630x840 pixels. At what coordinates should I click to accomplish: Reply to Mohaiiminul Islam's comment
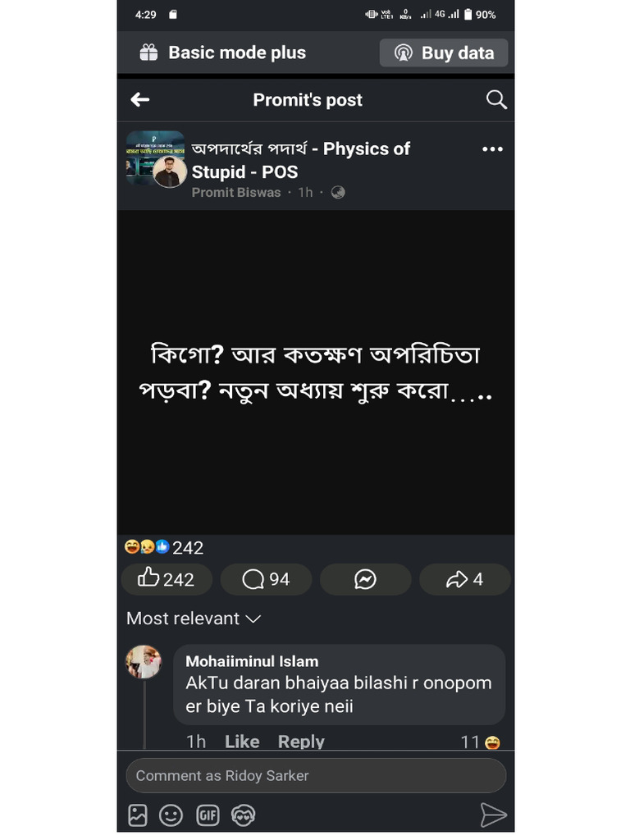click(x=301, y=742)
